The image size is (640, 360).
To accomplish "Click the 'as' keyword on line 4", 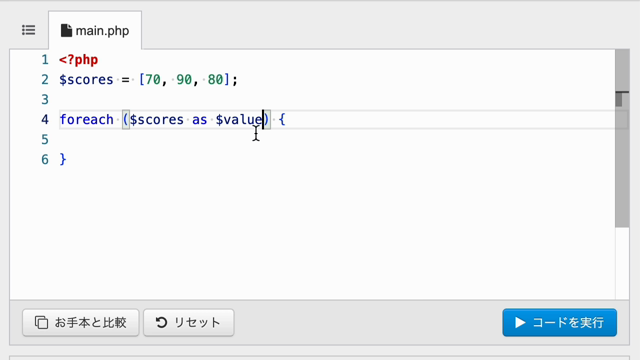I will 200,120.
